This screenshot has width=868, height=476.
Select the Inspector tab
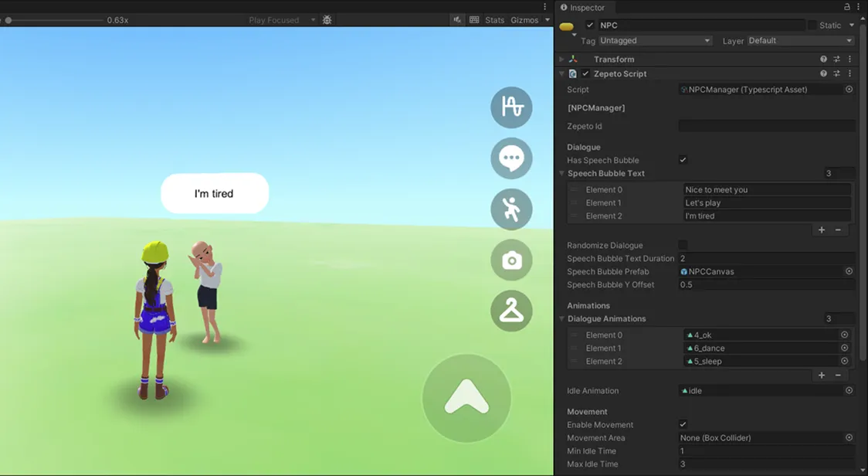pos(583,7)
